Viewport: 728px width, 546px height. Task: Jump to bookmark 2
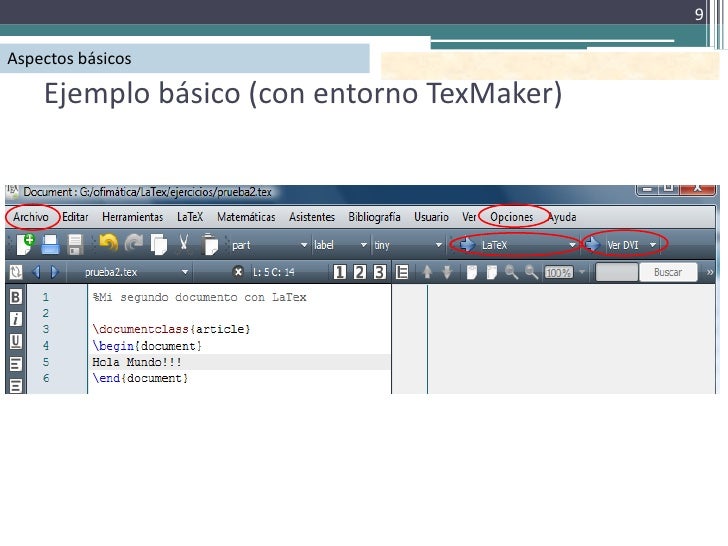(359, 272)
